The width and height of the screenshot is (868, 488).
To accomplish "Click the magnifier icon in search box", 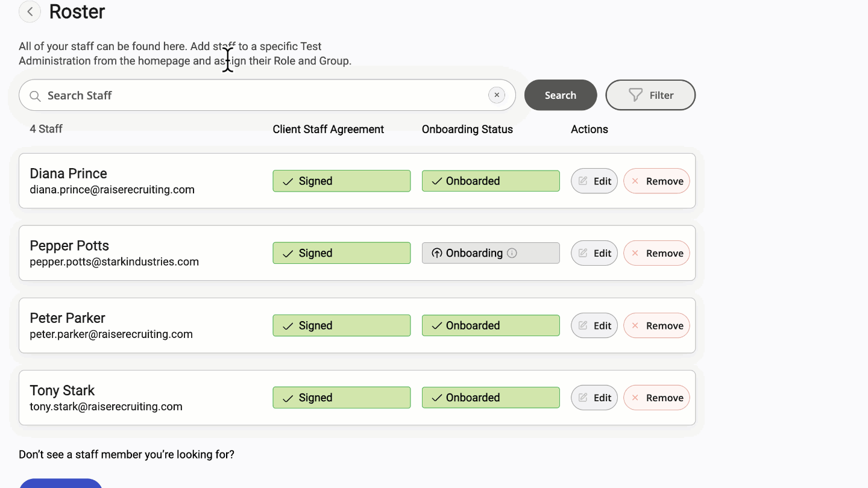I will tap(36, 96).
